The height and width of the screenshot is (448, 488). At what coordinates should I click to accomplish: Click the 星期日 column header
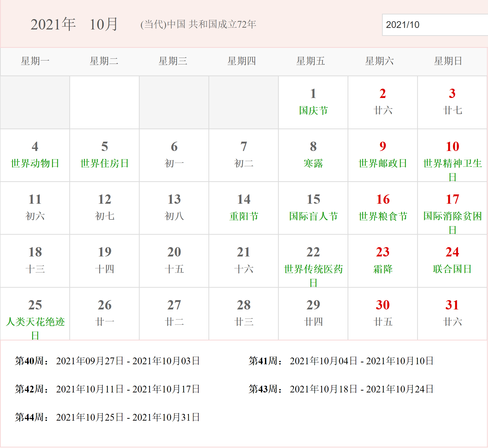tap(448, 61)
